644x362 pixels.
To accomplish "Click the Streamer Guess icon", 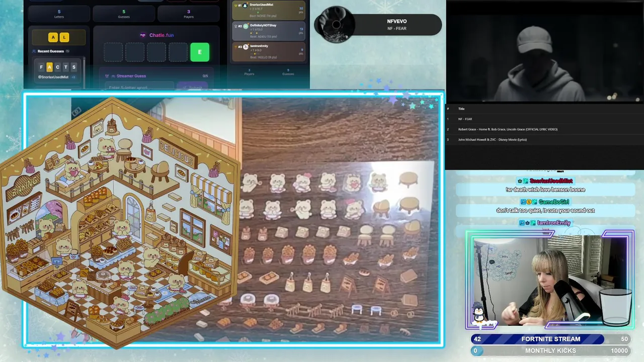I will click(107, 76).
